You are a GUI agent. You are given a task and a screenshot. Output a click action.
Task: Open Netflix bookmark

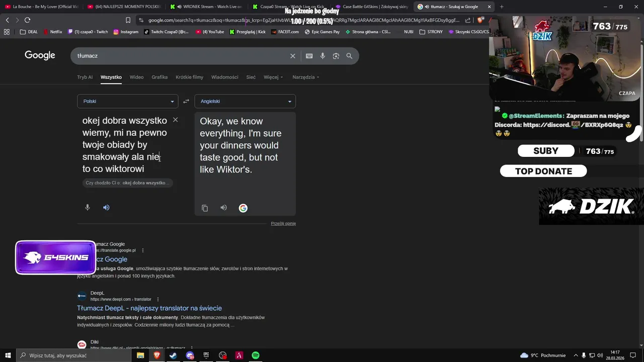[53, 32]
